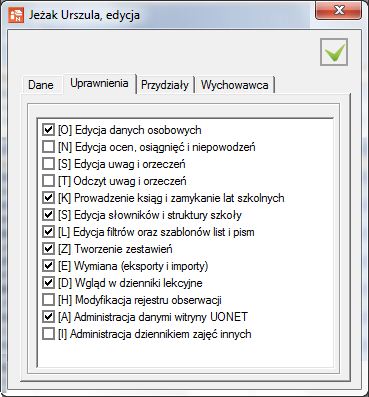This screenshot has width=369, height=397.
Task: Open the Przydziały tab
Action: point(165,85)
